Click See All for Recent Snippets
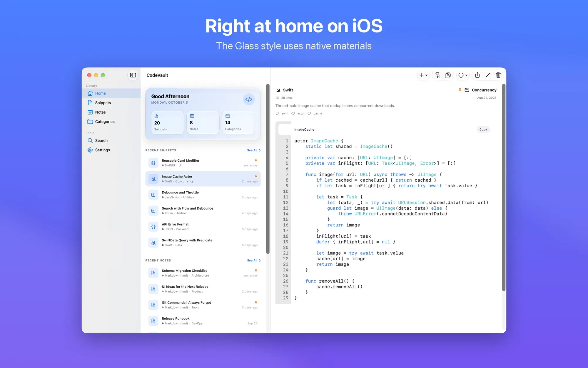This screenshot has height=368, width=588. coord(254,150)
